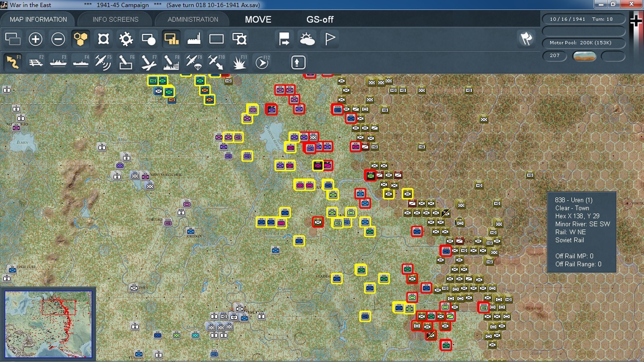Image resolution: width=644 pixels, height=362 pixels.
Task: Click the "838 - Uren (1)" hex title
Action: pyautogui.click(x=574, y=200)
